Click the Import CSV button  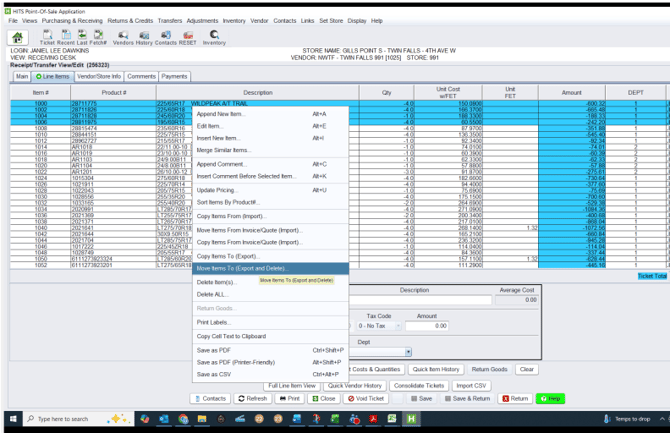(x=471, y=386)
